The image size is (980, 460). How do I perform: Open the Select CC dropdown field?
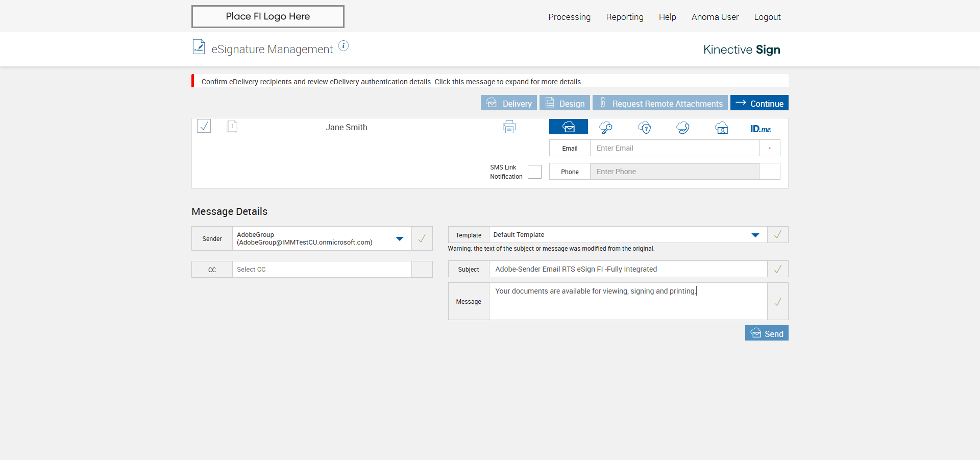pyautogui.click(x=322, y=270)
